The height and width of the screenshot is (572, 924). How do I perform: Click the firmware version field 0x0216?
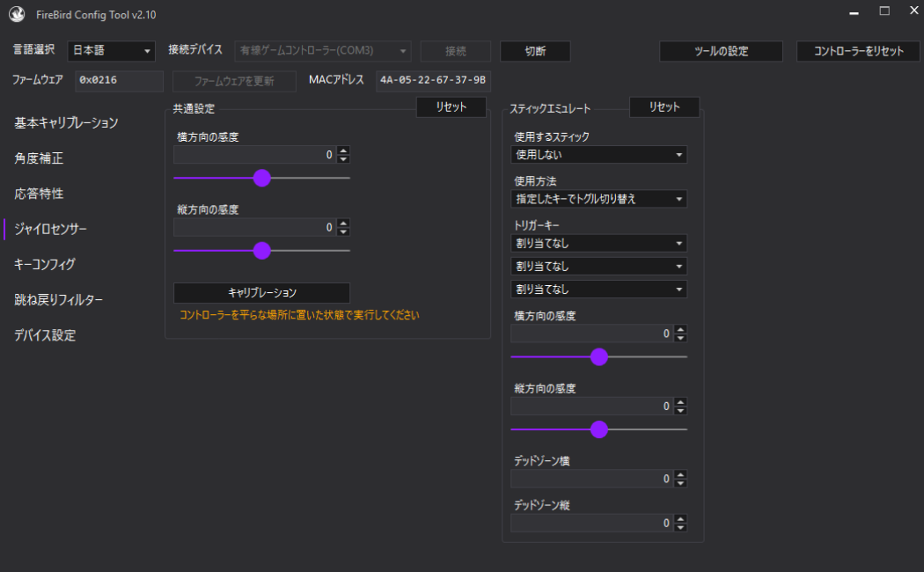tap(119, 81)
